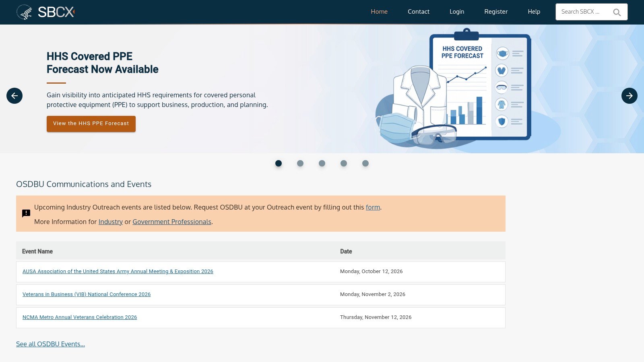Click the Monday, October 12, 2026 date cell

coord(371,271)
